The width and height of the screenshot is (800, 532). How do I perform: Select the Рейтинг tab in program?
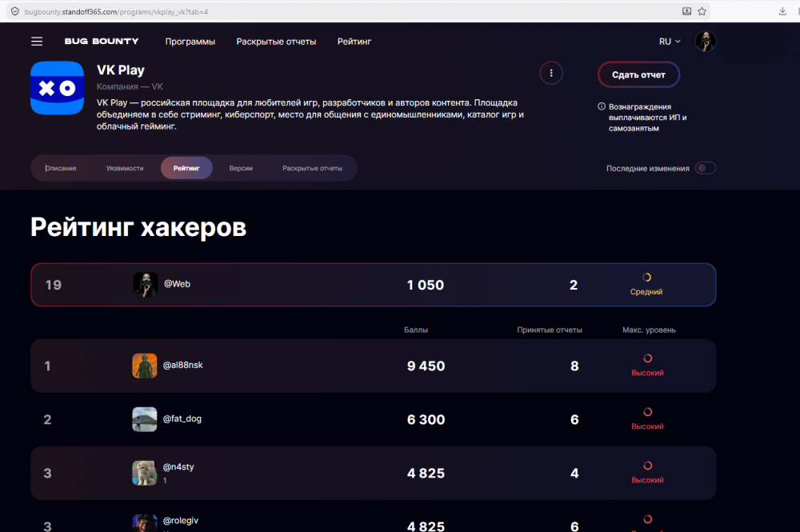click(186, 168)
